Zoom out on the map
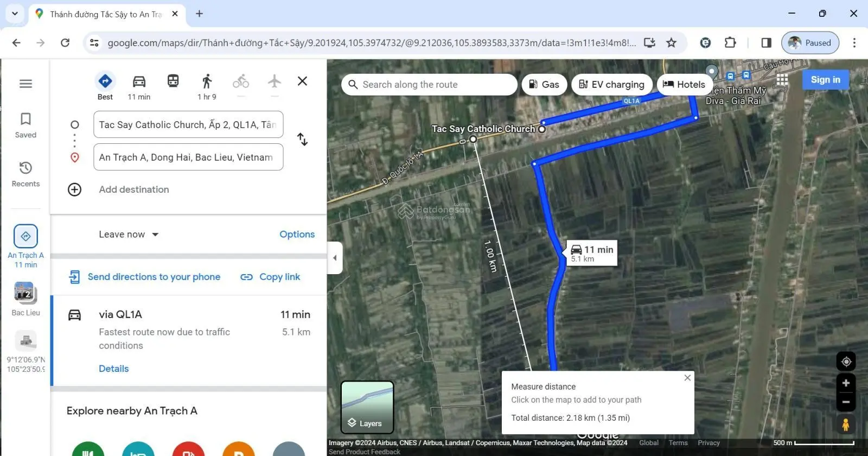 point(846,402)
